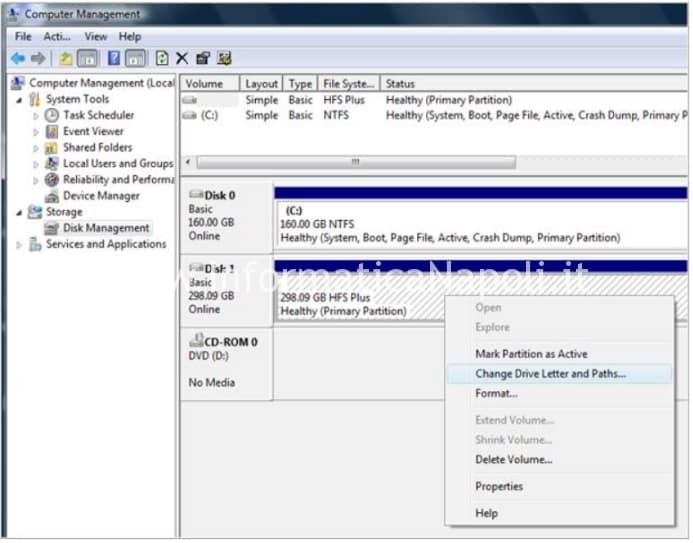Viewport: 693px width, 543px height.
Task: Open the View menu
Action: coord(95,37)
